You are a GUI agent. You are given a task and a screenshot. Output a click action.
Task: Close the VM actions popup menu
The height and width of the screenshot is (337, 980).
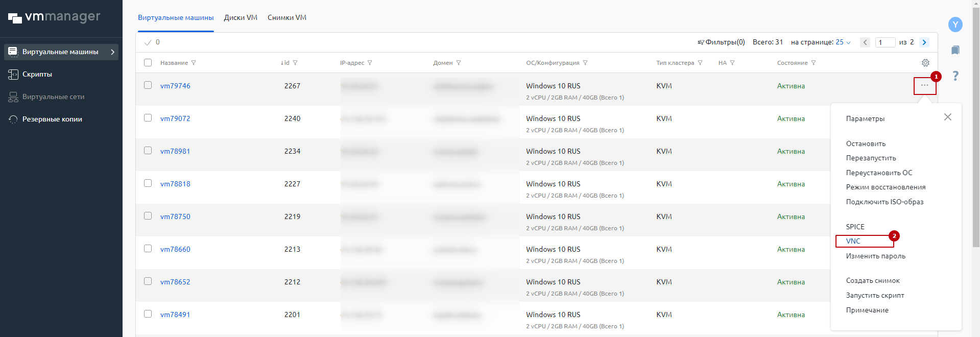[948, 117]
